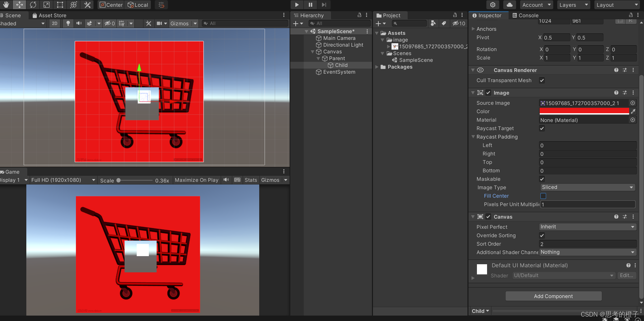Viewport: 644px width, 321px height.
Task: Enable Fill Center for the Image
Action: click(x=543, y=196)
